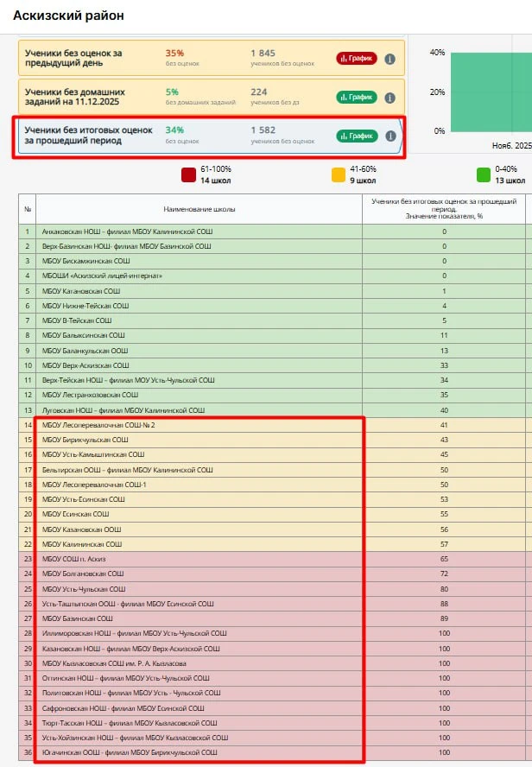Select the green 0-40% legend swatch

[483, 174]
